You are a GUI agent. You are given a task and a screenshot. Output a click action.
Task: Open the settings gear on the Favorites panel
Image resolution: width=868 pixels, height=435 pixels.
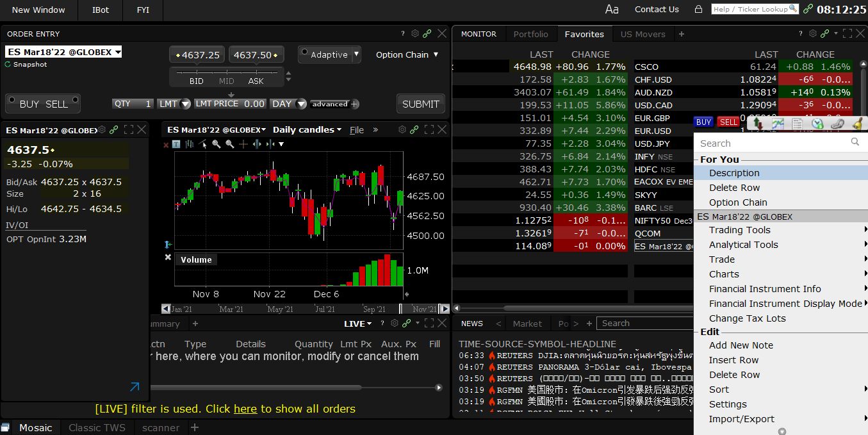[x=812, y=34]
